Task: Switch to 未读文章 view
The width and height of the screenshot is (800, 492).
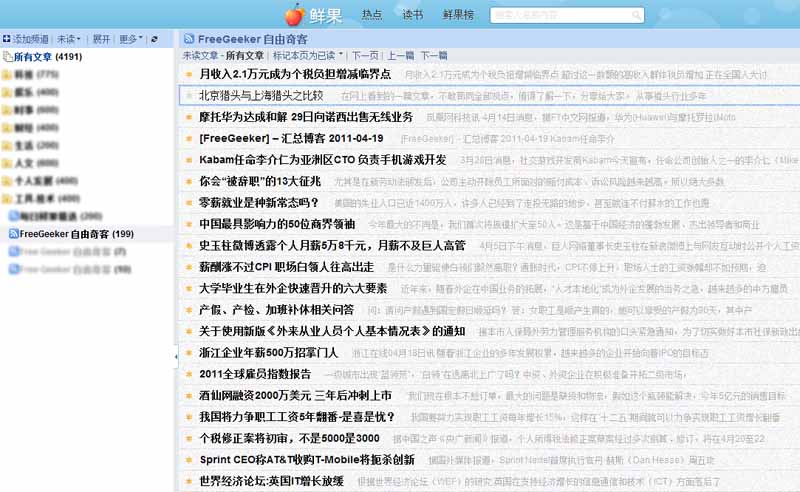Action: [201, 55]
